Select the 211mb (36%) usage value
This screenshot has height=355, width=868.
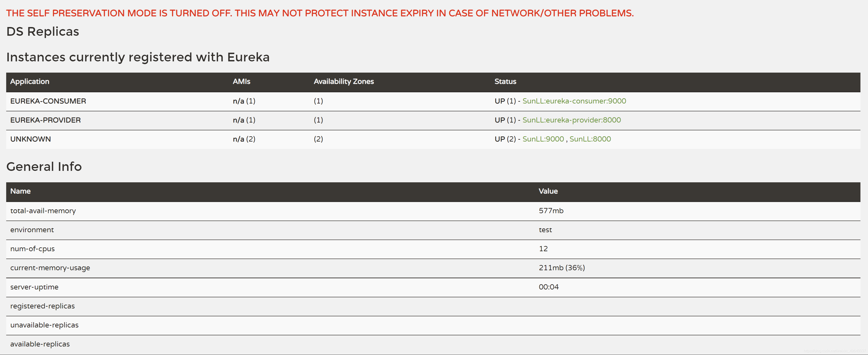(562, 268)
